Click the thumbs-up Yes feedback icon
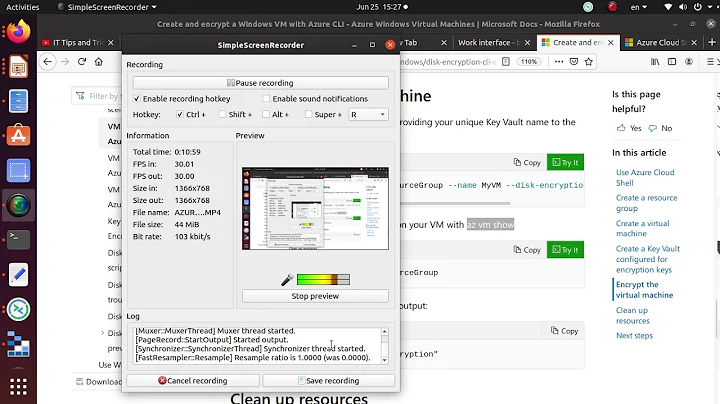 621,128
